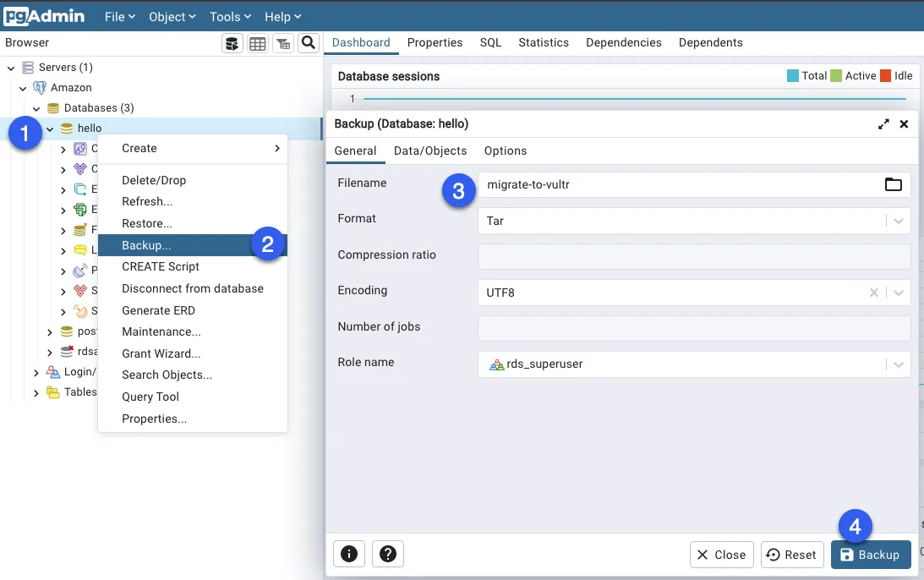Click the Login/Group Roles icon

53,372
